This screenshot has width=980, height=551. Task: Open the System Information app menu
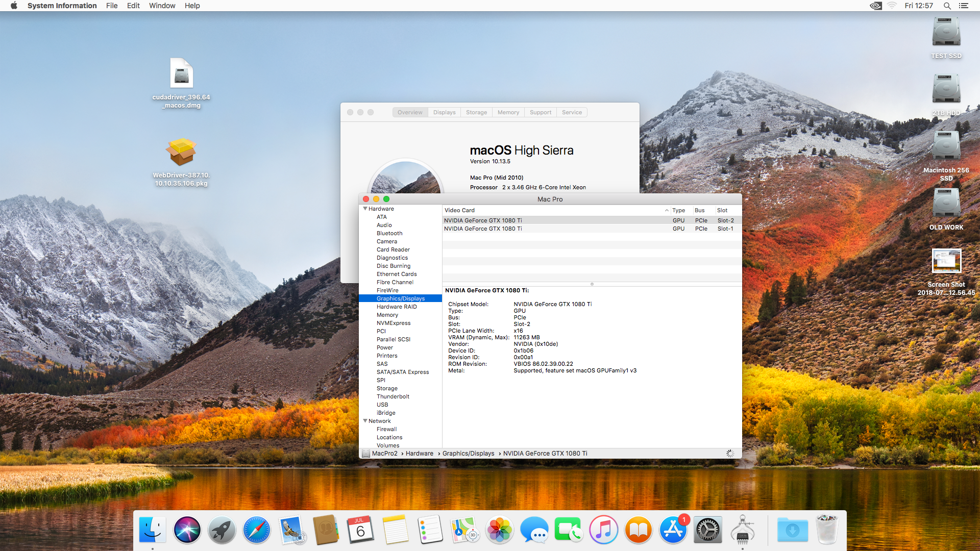62,6
